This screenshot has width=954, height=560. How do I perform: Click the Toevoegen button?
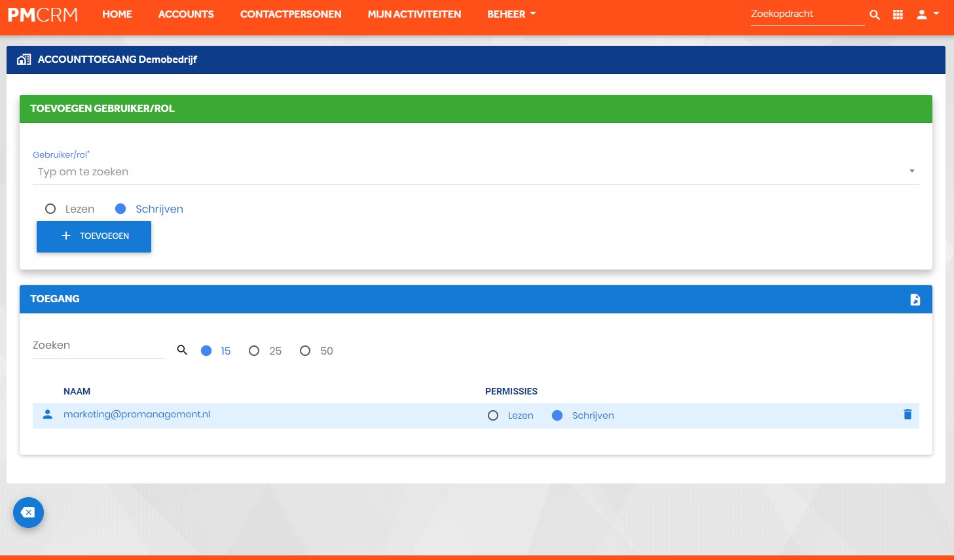pos(94,236)
